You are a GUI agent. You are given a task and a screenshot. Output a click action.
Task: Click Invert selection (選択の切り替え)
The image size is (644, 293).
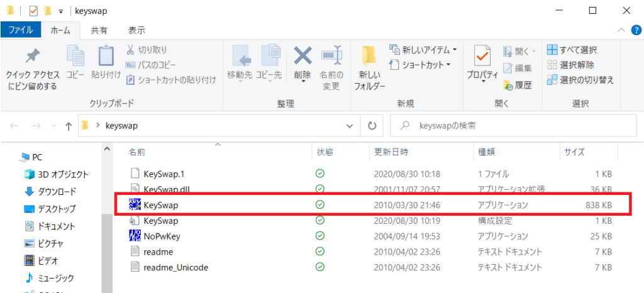pos(580,80)
